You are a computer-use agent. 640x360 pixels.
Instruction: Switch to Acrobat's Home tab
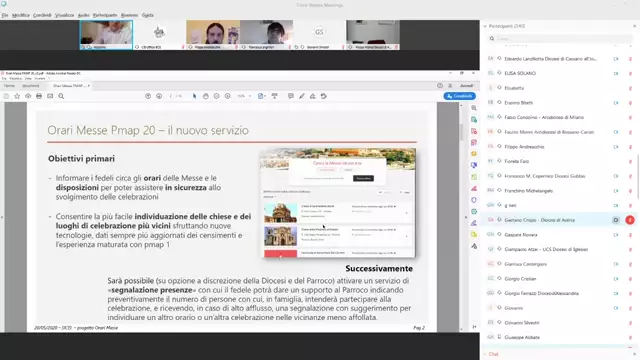pos(9,86)
